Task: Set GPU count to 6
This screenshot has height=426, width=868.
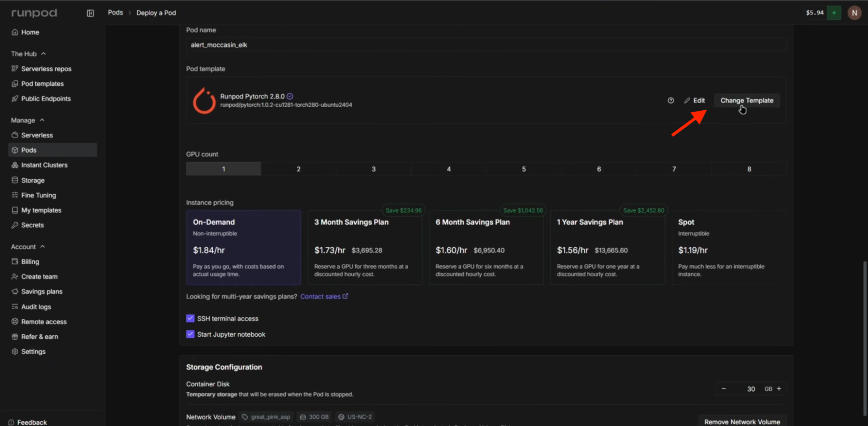Action: [x=599, y=169]
